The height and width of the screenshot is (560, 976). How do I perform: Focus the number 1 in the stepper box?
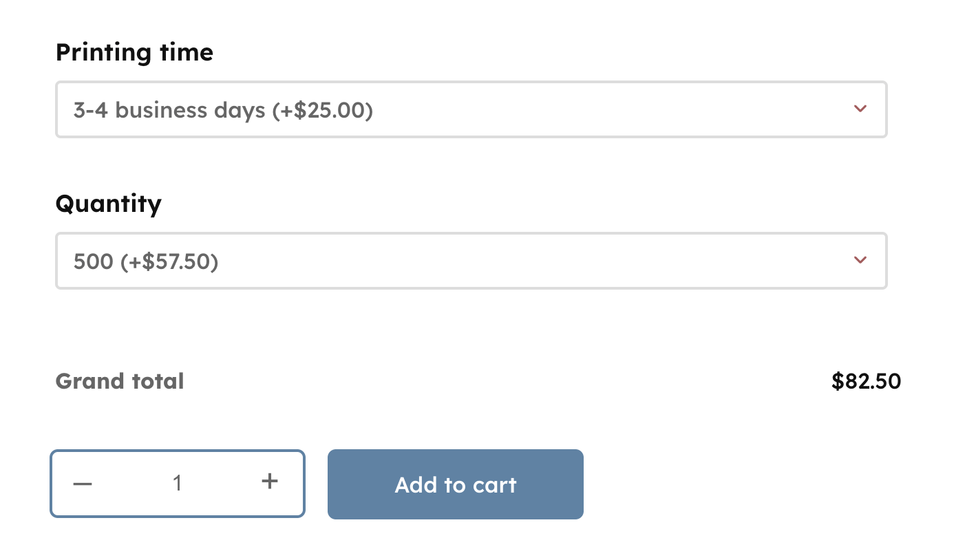(178, 484)
